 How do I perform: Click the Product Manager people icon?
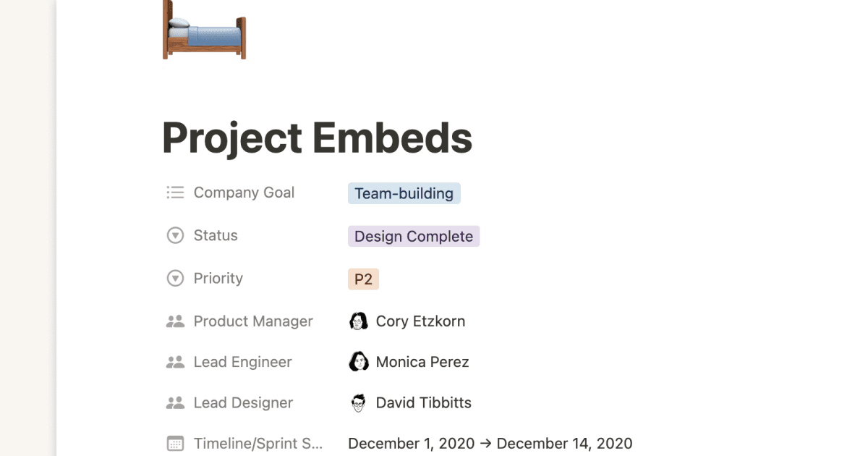(x=175, y=321)
